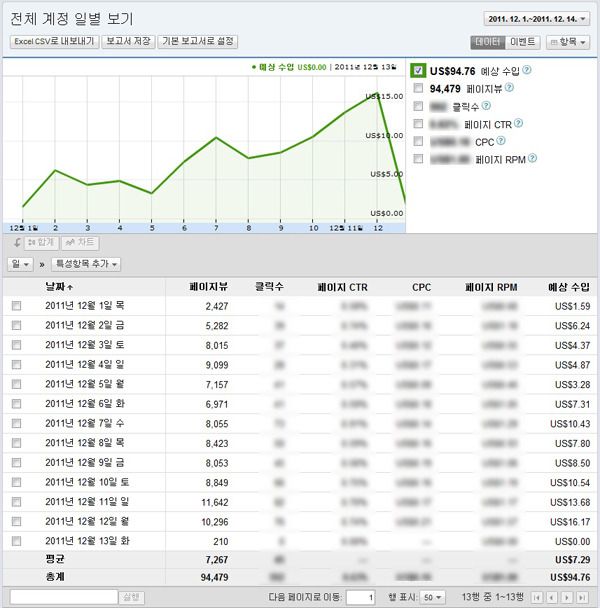600x608 pixels.
Task: Sort by the 페이지 RPM column header
Action: click(x=491, y=287)
